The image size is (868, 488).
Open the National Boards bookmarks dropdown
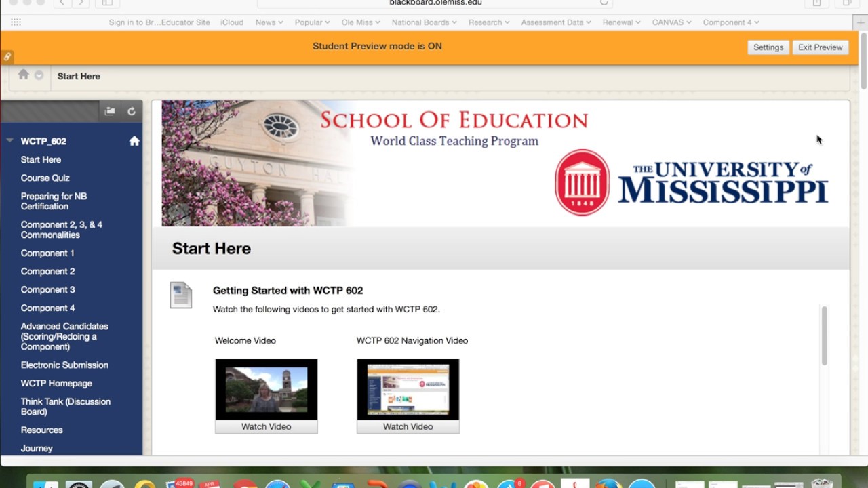[x=425, y=22]
